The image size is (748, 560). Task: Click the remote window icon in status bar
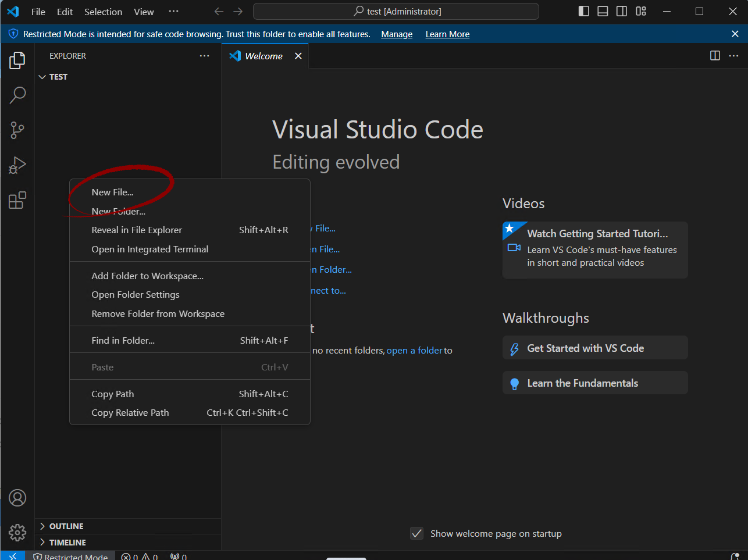[13, 555]
